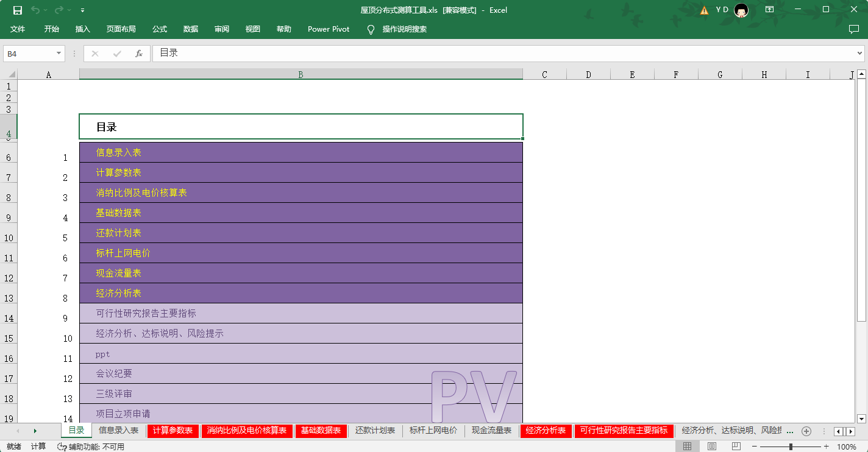The image size is (868, 452).
Task: Select the 可行性研究报告主要指标 directory cell
Action: coord(301,313)
